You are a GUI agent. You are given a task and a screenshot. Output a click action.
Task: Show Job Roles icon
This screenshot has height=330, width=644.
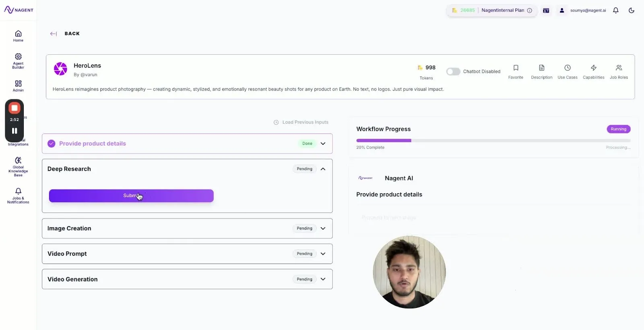[619, 68]
